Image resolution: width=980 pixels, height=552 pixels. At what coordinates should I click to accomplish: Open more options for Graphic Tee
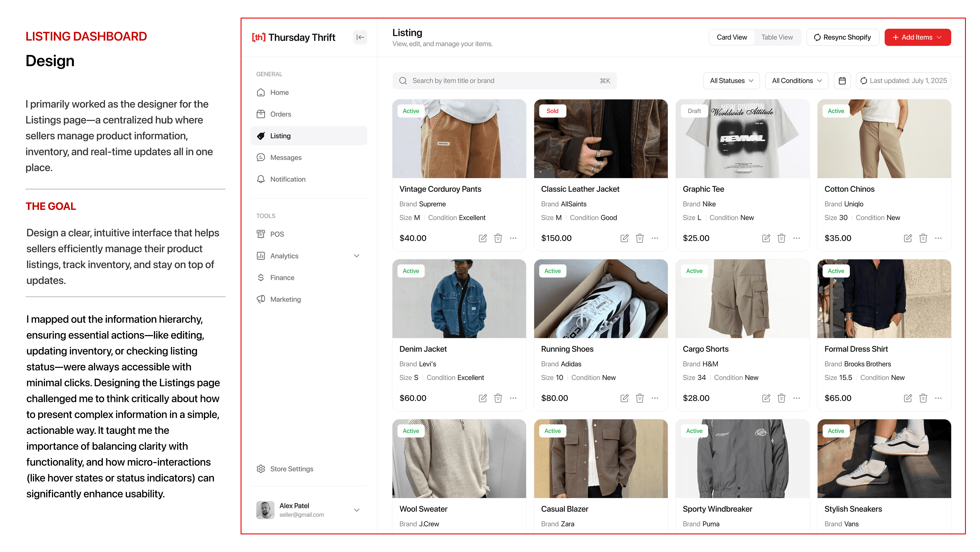pos(796,238)
